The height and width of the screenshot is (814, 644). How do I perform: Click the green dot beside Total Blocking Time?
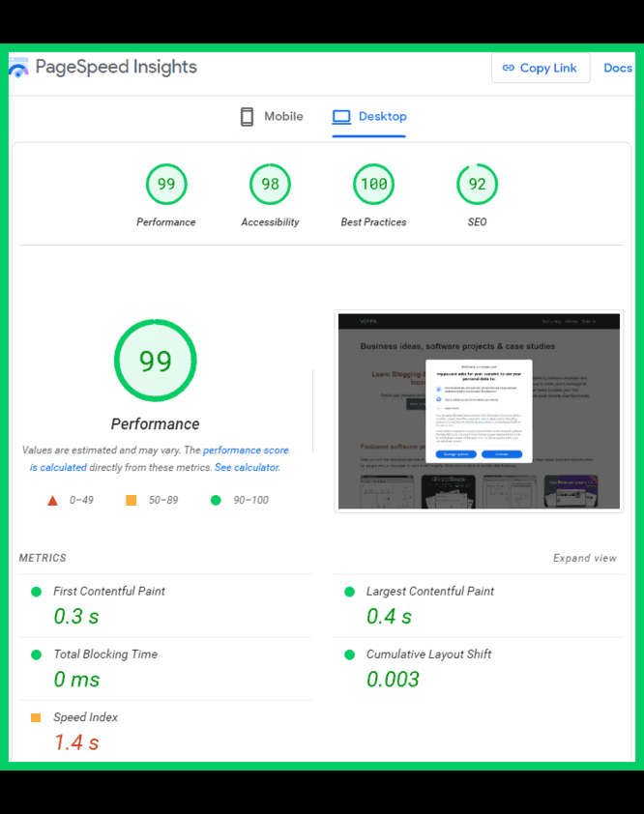pos(37,654)
